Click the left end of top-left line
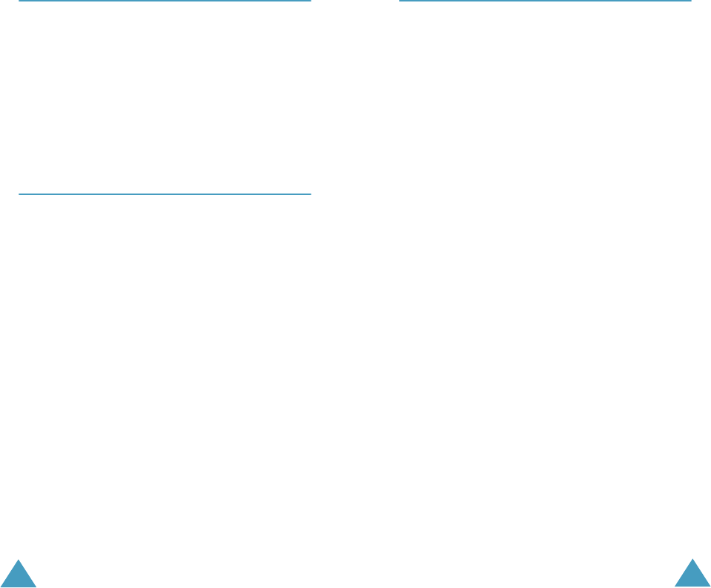Image resolution: width=711 pixels, height=588 pixels. [x=19, y=1]
